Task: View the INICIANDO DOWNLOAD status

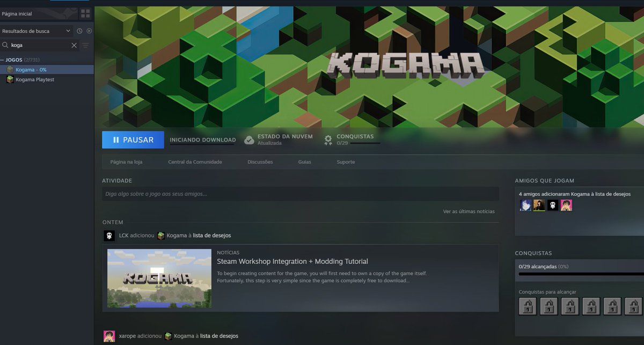Action: [202, 140]
